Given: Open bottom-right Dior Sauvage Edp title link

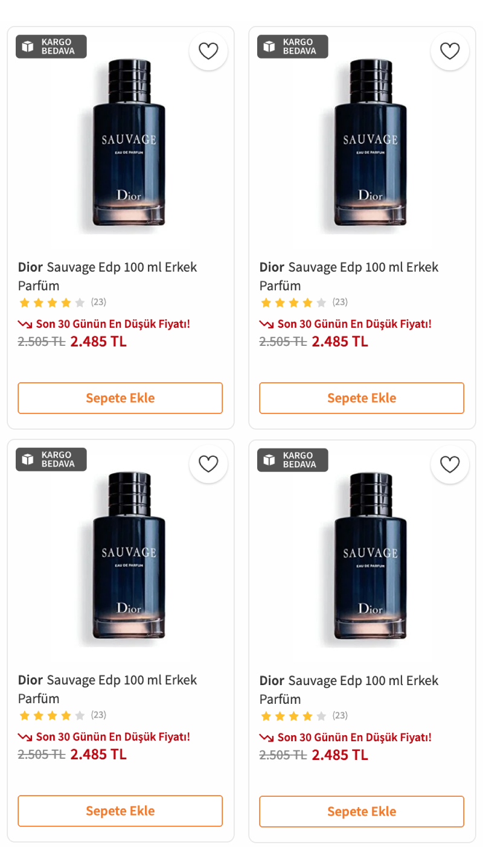Looking at the screenshot, I should [x=349, y=689].
